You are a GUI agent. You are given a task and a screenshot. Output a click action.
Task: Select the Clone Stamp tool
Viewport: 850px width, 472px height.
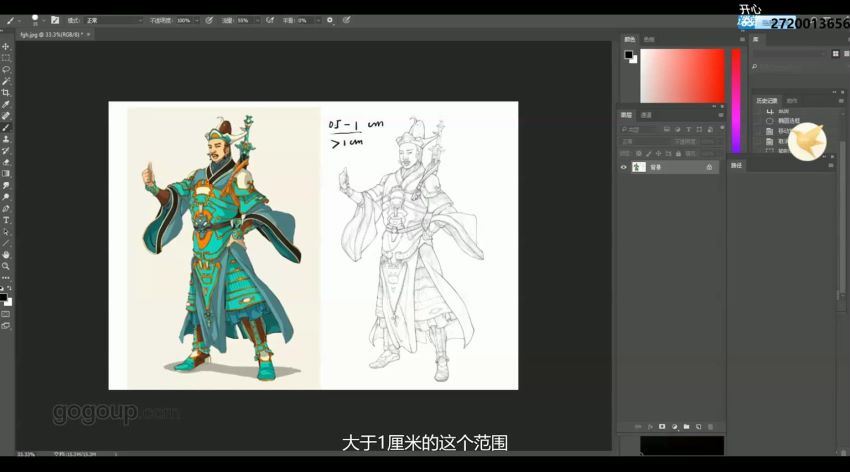pyautogui.click(x=6, y=139)
